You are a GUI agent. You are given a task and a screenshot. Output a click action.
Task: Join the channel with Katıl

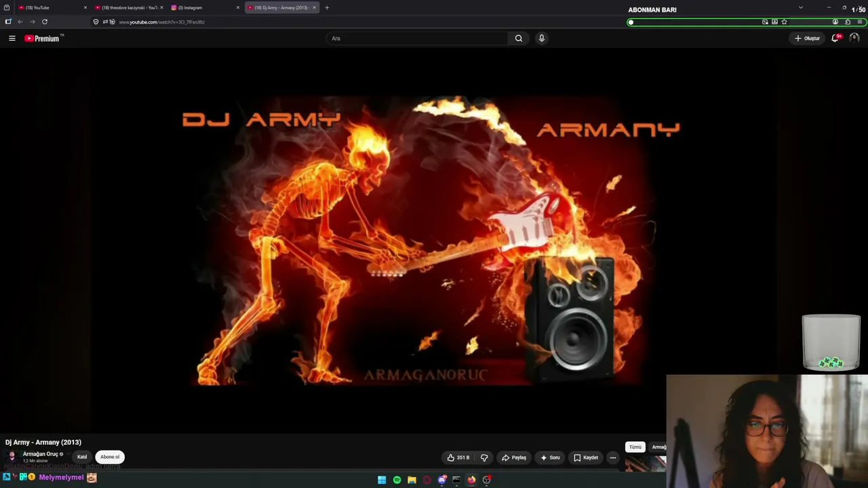click(x=82, y=457)
